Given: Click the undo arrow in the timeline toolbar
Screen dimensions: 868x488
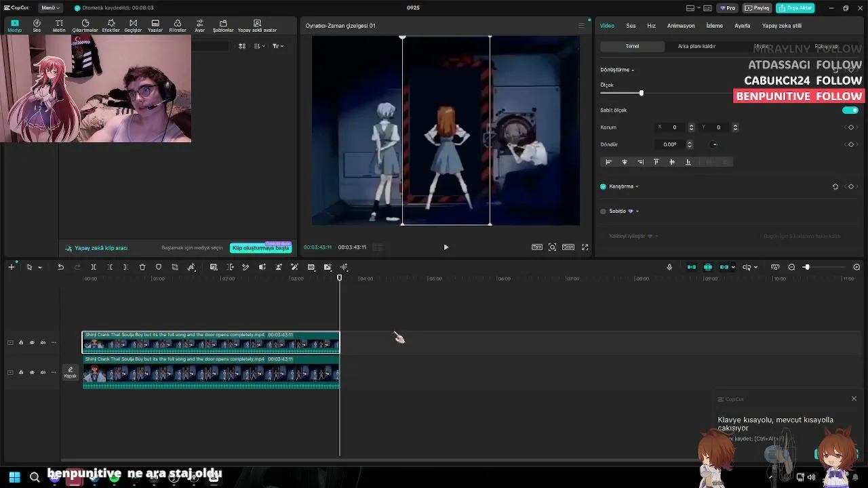Looking at the screenshot, I should pyautogui.click(x=60, y=267).
